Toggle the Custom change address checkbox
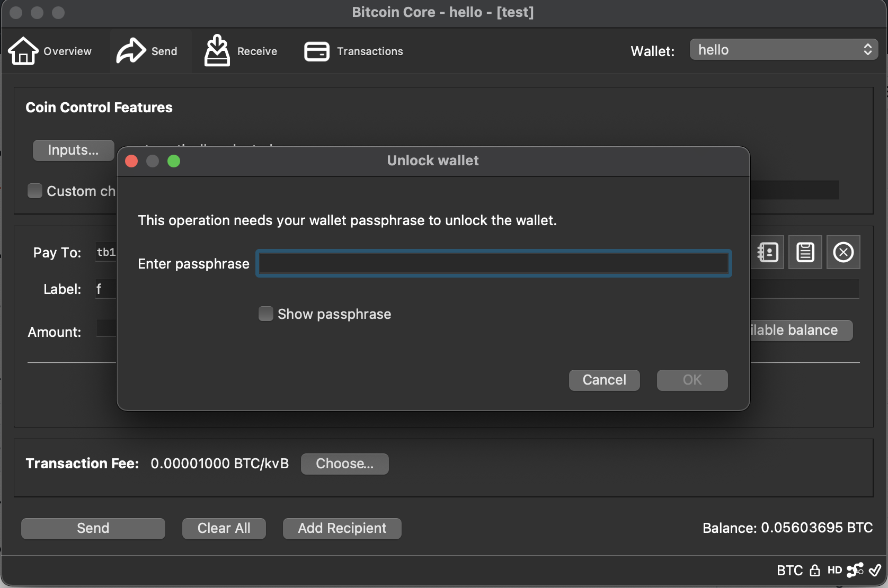The width and height of the screenshot is (888, 588). (35, 191)
